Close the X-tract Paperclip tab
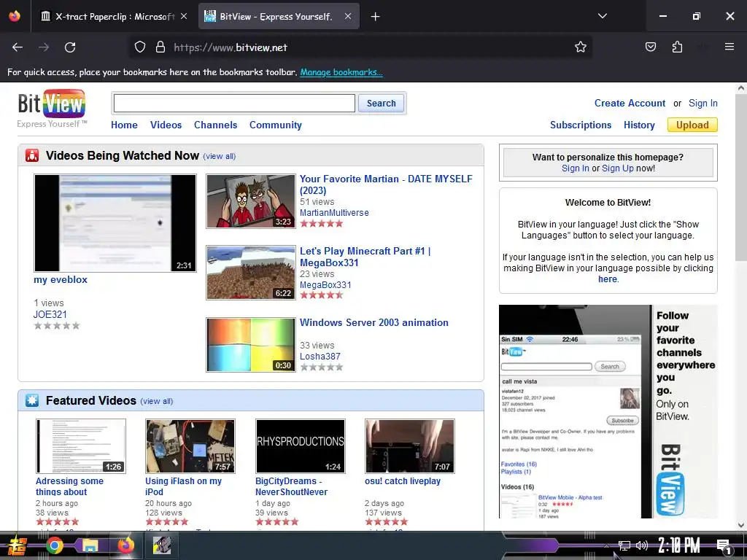747x560 pixels. tap(184, 16)
